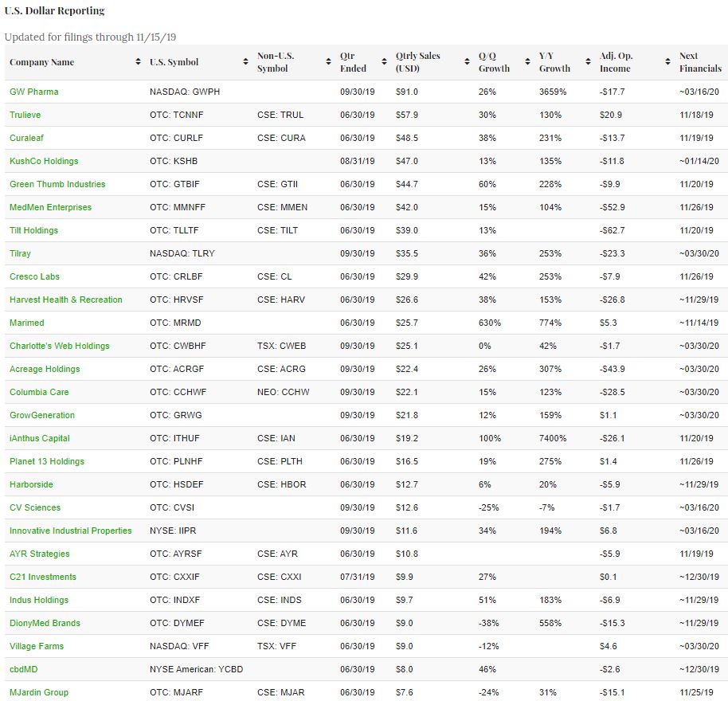Click sort arrows beside Company Name header
This screenshot has width=728, height=701.
(x=139, y=62)
